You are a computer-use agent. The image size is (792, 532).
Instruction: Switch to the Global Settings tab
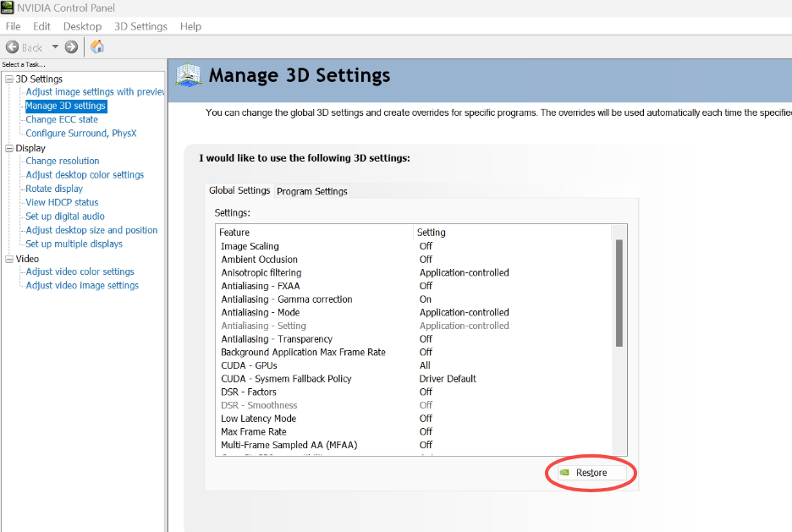(x=239, y=190)
